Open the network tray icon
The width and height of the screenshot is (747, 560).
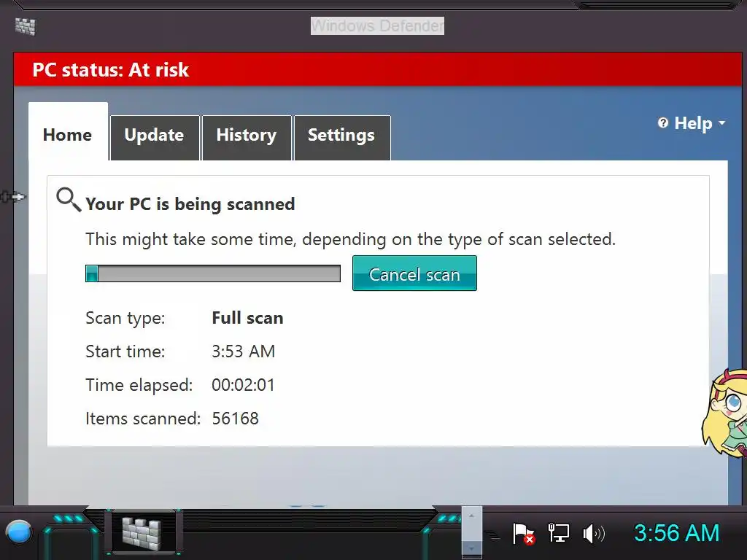click(x=558, y=533)
